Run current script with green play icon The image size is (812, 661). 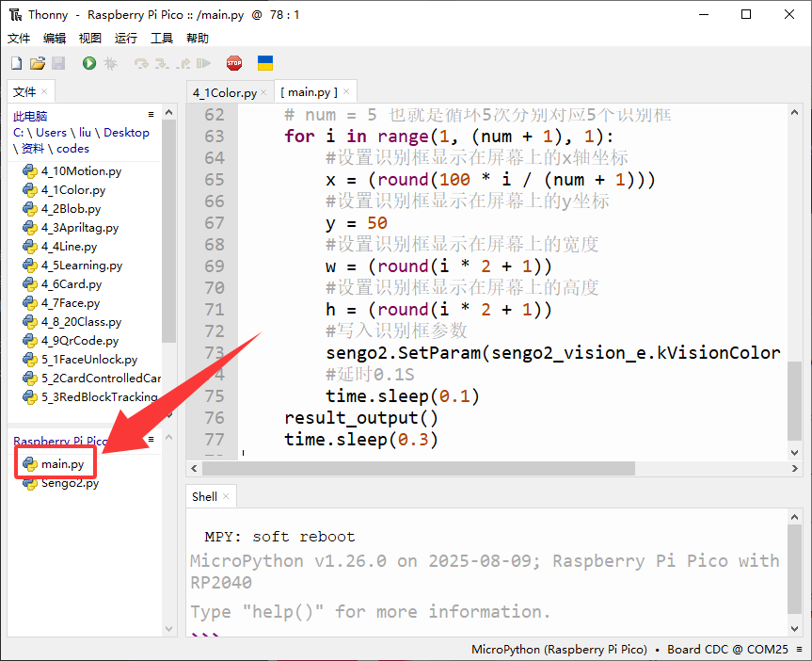89,63
